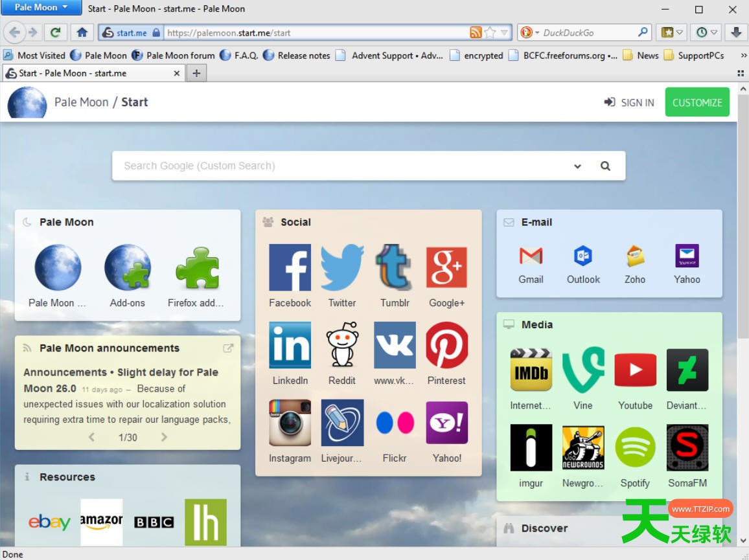Open the News bookmarks folder

coord(641,56)
